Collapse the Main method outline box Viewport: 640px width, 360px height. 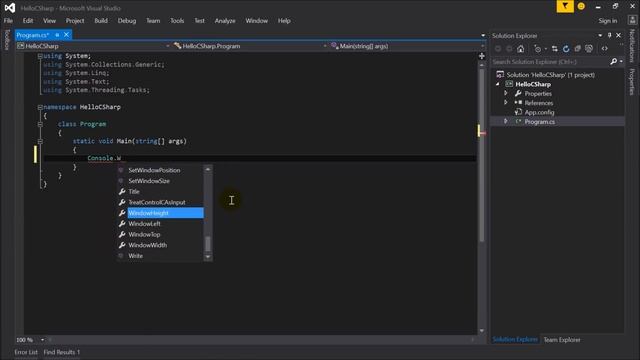coord(40,142)
